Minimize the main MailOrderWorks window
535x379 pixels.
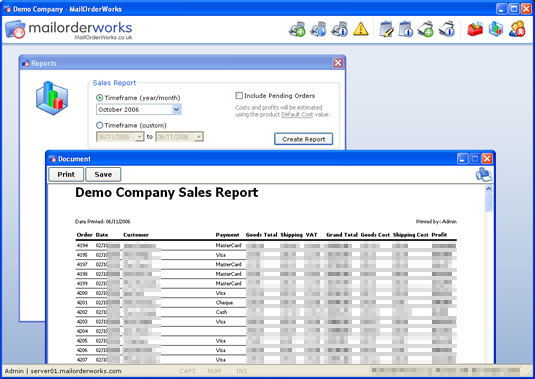point(501,9)
